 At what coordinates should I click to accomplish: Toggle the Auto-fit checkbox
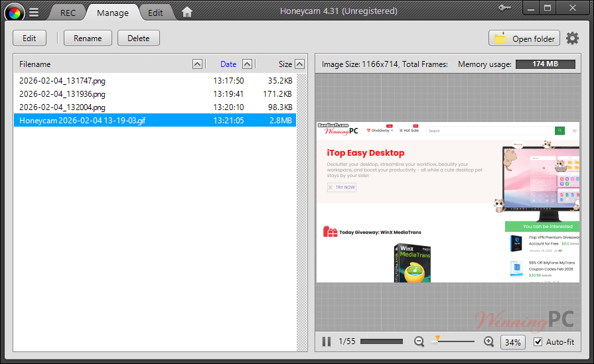538,341
